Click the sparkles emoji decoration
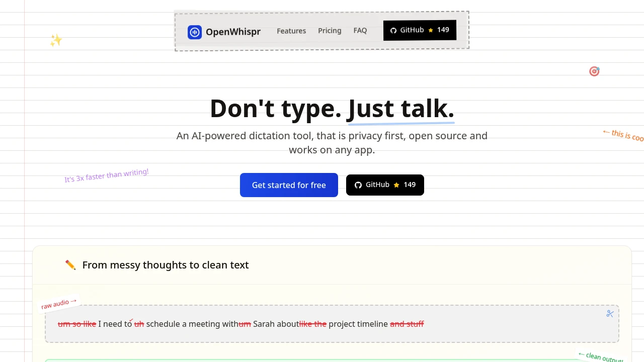644x362 pixels. [56, 40]
